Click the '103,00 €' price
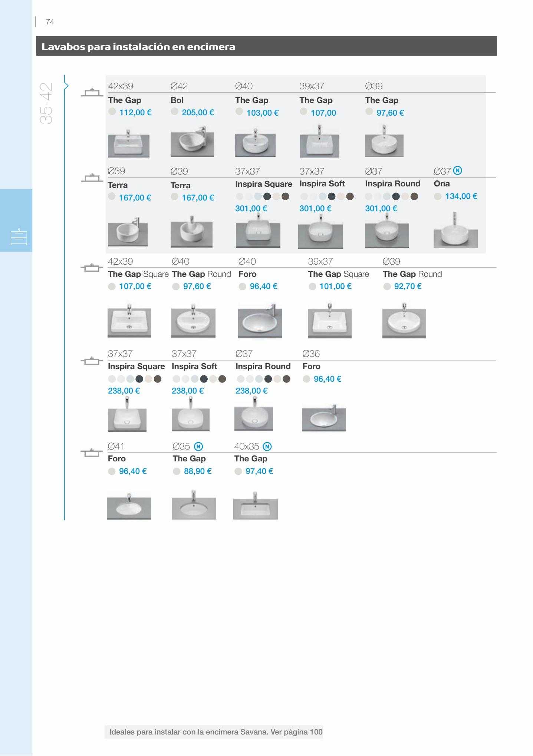 coord(263,113)
